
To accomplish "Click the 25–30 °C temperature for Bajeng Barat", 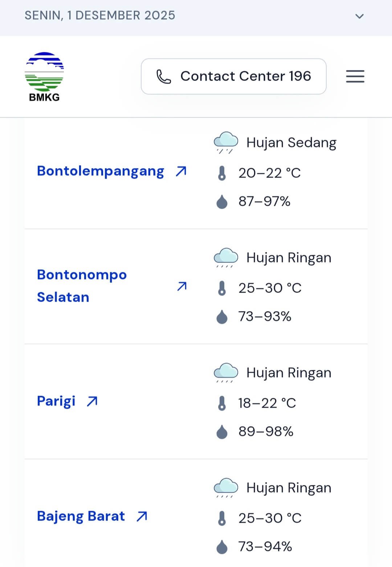I will pyautogui.click(x=270, y=518).
